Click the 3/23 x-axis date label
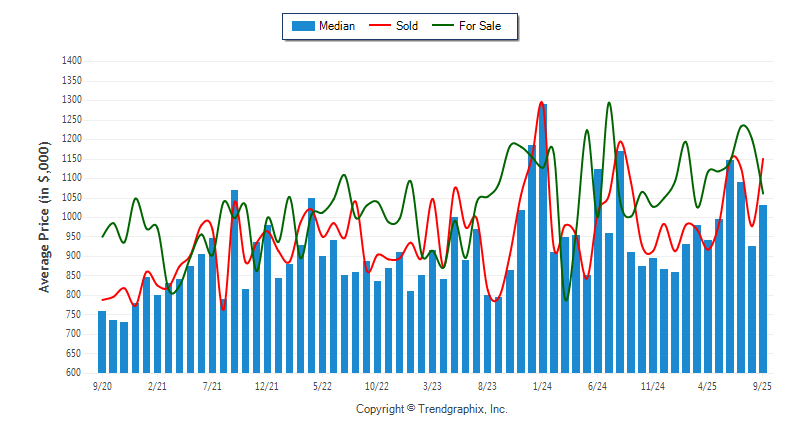The height and width of the screenshot is (434, 800). (433, 385)
